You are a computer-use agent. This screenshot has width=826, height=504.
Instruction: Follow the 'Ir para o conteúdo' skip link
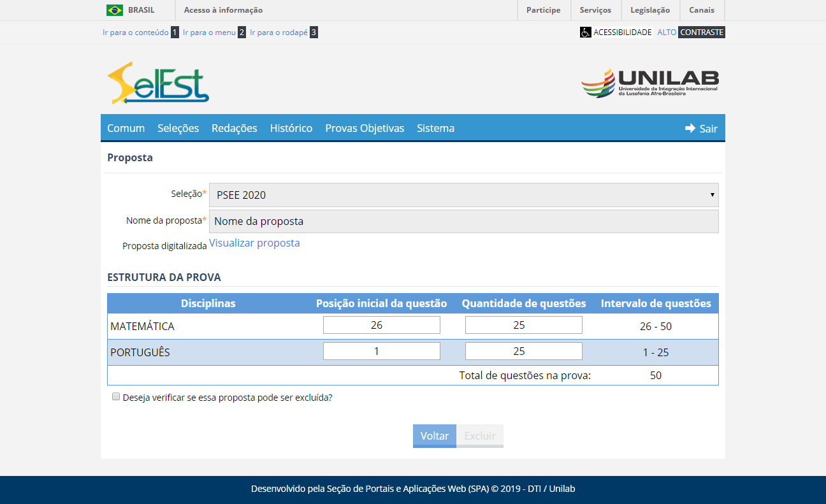136,32
